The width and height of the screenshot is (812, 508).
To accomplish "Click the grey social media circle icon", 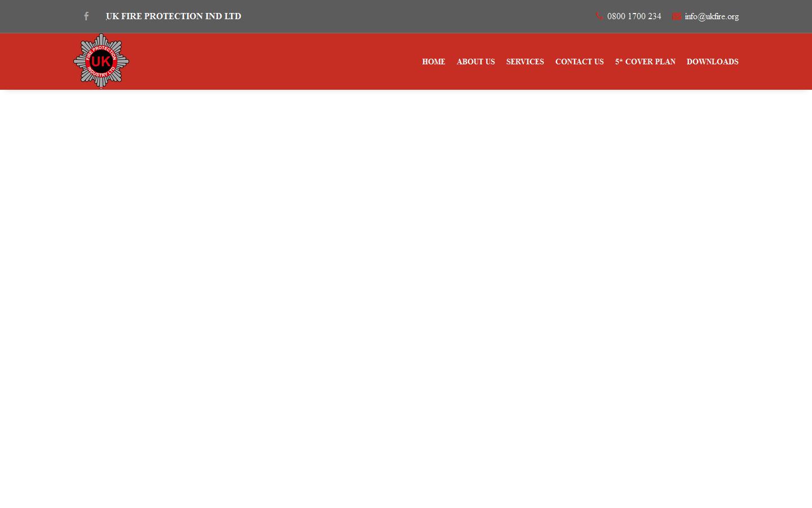I will click(x=86, y=16).
